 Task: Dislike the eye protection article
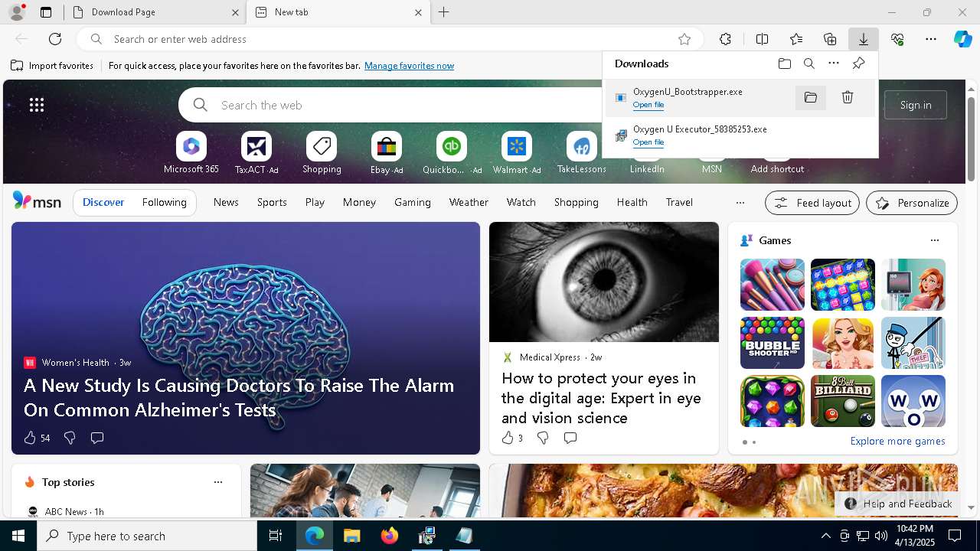tap(543, 438)
